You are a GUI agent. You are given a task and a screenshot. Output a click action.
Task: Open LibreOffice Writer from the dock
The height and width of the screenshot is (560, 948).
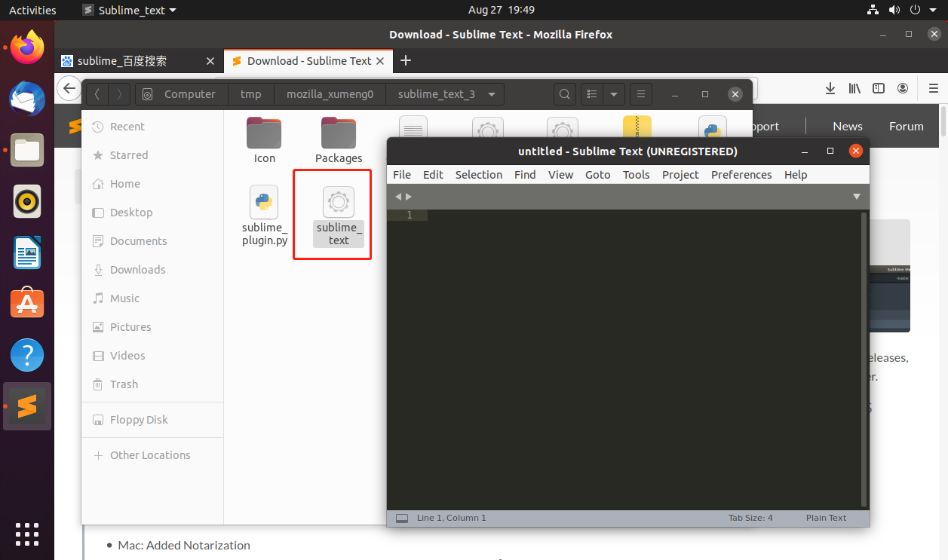pos(27,252)
